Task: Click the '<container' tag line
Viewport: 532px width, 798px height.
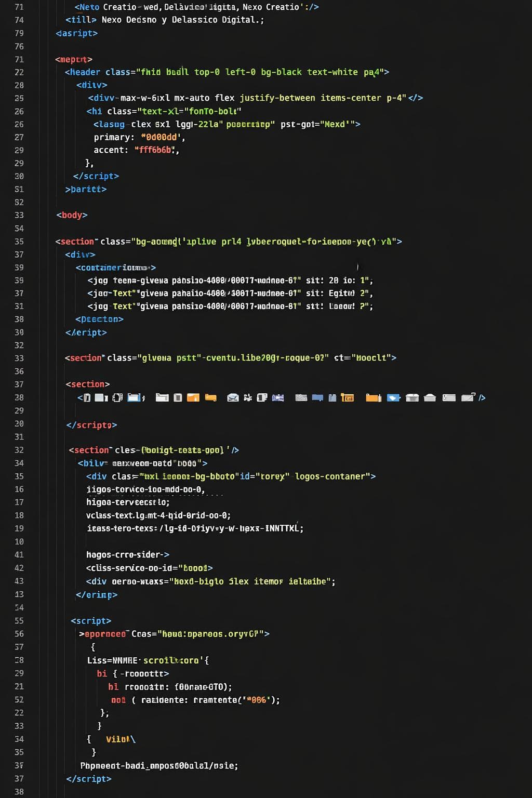Action: coord(116,268)
